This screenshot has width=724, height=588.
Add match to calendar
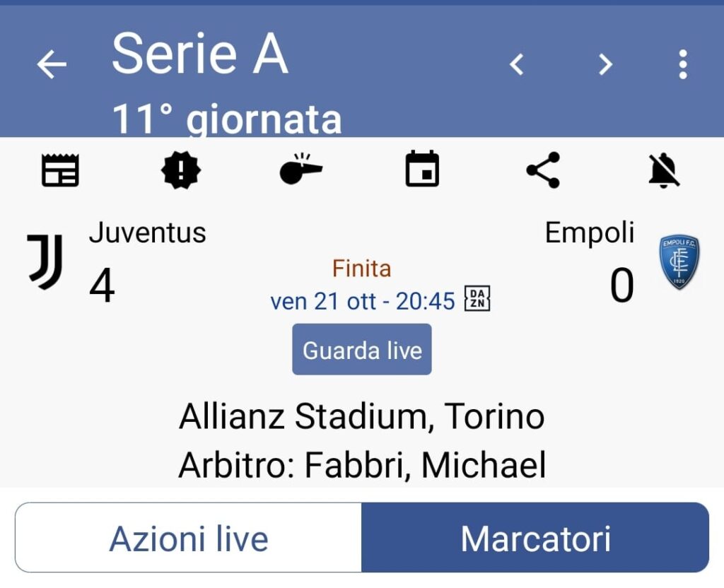(x=422, y=170)
